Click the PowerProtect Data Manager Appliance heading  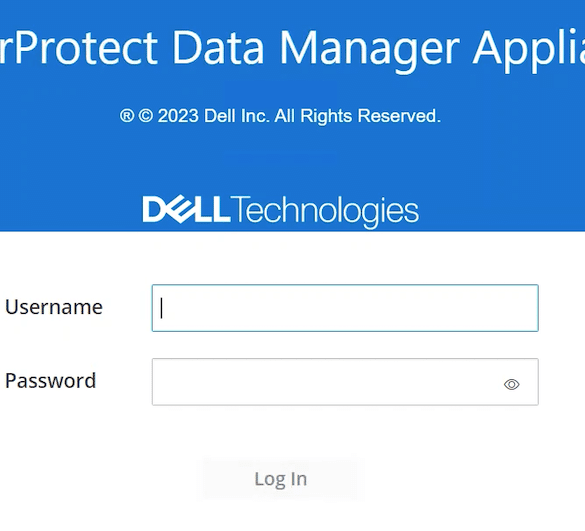292,49
